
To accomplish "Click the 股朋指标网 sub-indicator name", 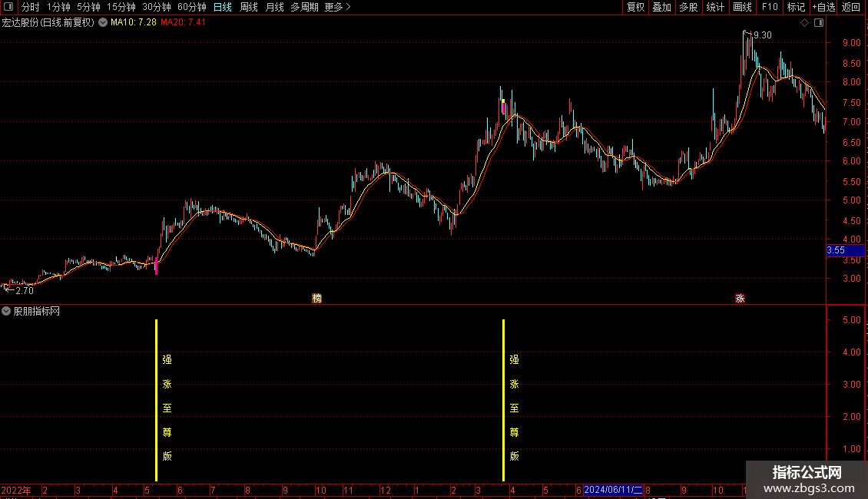I will point(37,312).
